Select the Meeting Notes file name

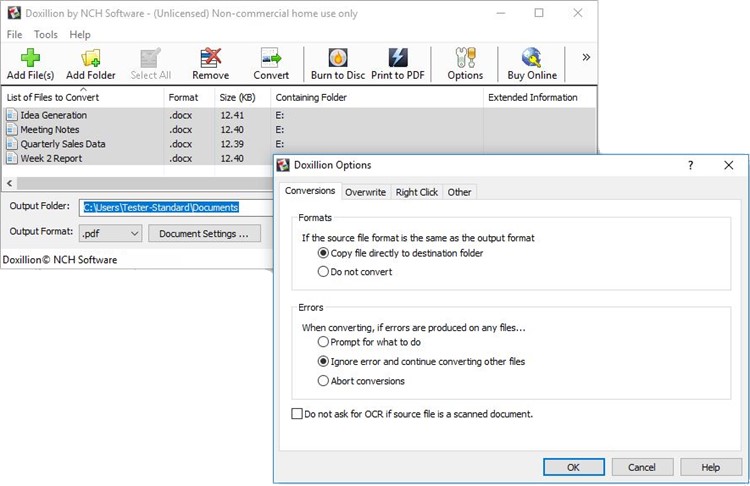click(x=50, y=129)
